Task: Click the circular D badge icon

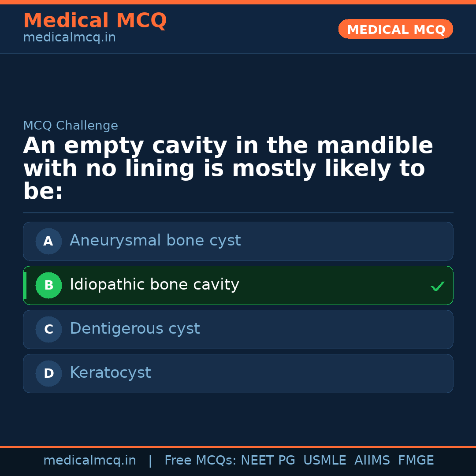Action: pos(48,373)
